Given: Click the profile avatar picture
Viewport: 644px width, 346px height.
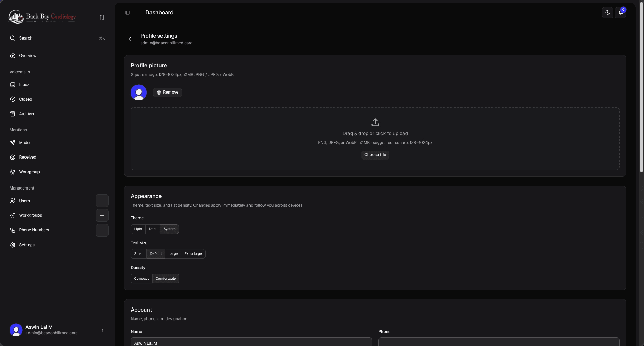Looking at the screenshot, I should [x=139, y=93].
